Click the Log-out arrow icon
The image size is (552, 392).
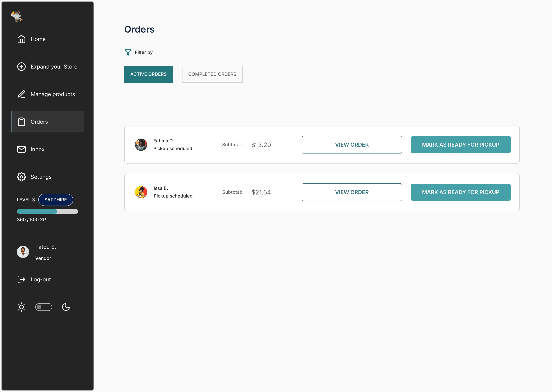(21, 279)
